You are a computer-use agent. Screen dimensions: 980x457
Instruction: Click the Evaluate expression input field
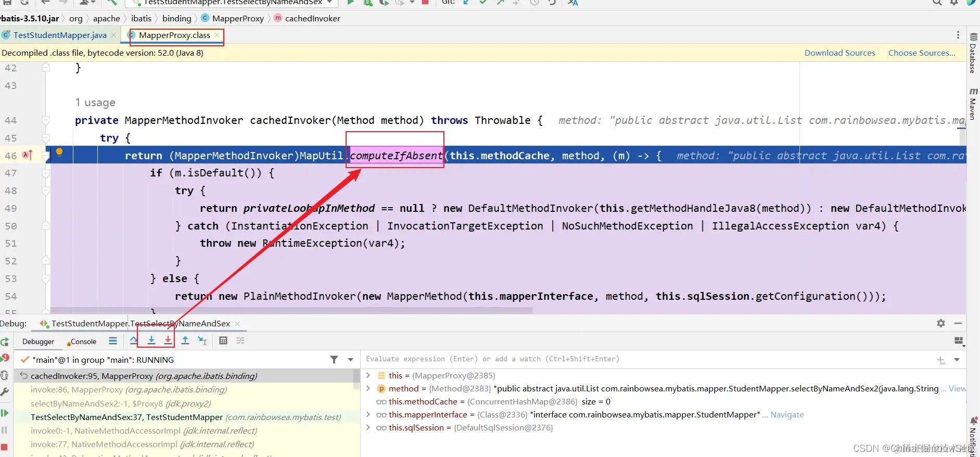(648, 359)
